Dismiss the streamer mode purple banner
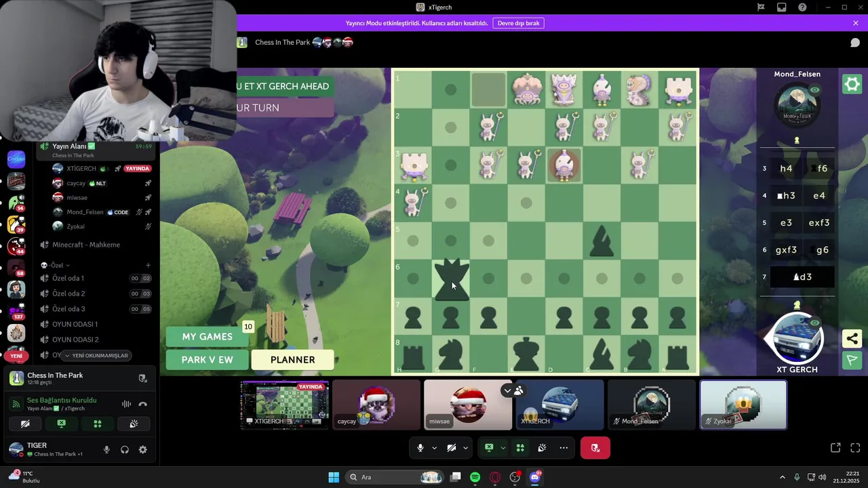Viewport: 868px width, 488px height. click(856, 23)
